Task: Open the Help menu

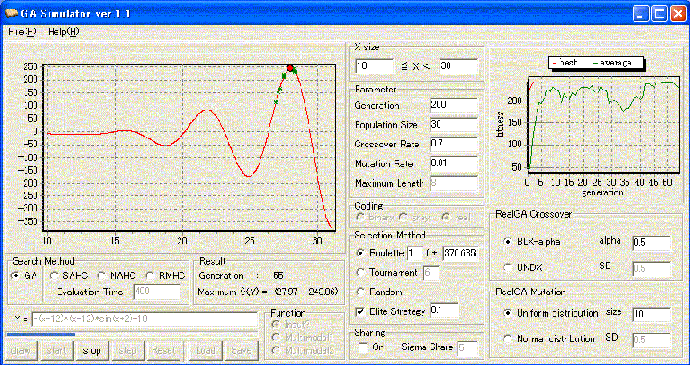Action: [64, 32]
